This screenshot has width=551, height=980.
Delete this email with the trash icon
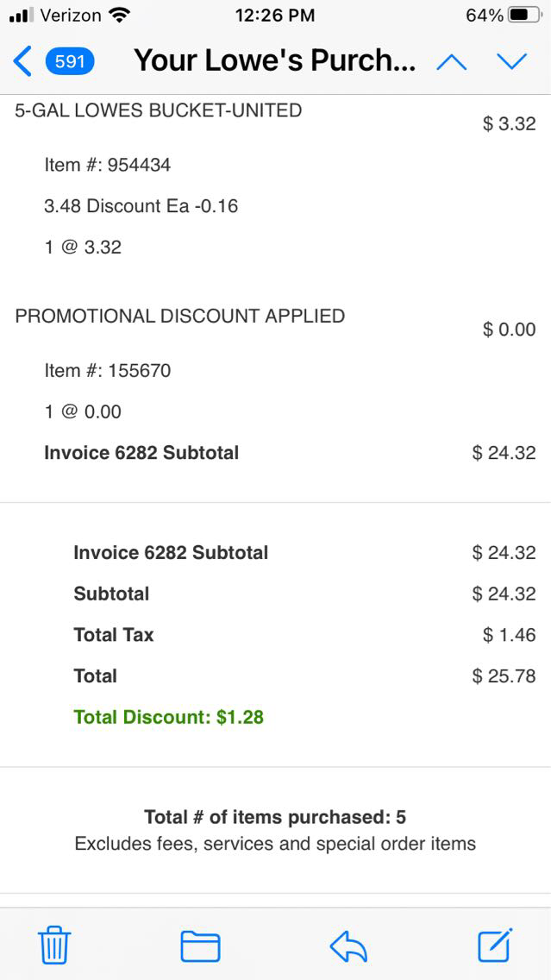click(54, 945)
